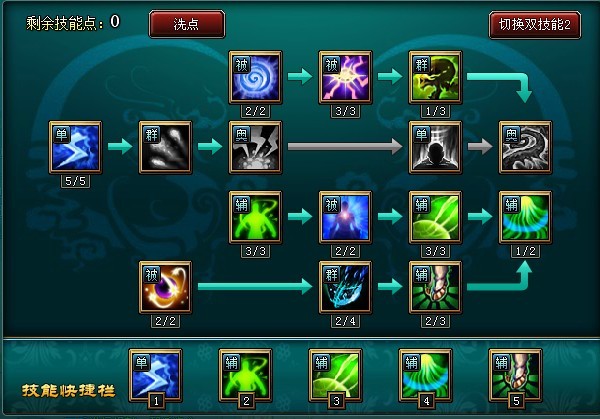600x419 pixels.
Task: Select the purple orb passive skill 2/2
Action: click(x=165, y=287)
